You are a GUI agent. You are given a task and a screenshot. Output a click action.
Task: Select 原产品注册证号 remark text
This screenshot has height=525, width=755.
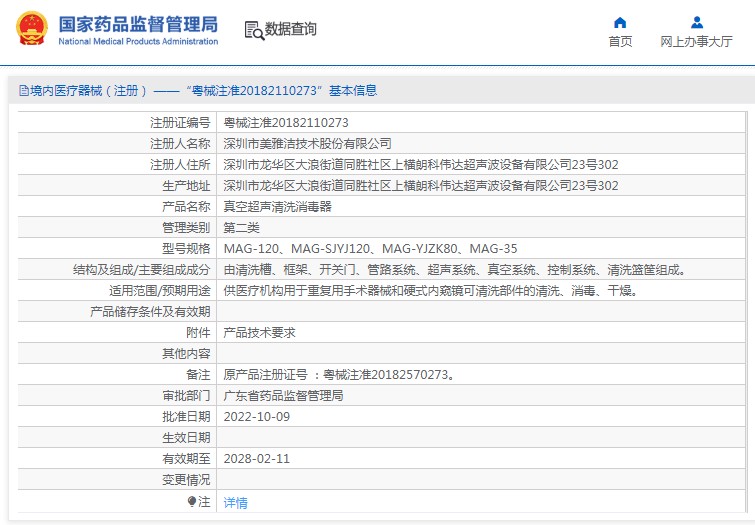click(x=339, y=375)
